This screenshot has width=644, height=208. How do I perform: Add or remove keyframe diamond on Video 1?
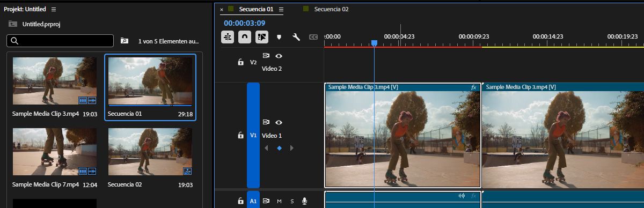[x=279, y=148]
